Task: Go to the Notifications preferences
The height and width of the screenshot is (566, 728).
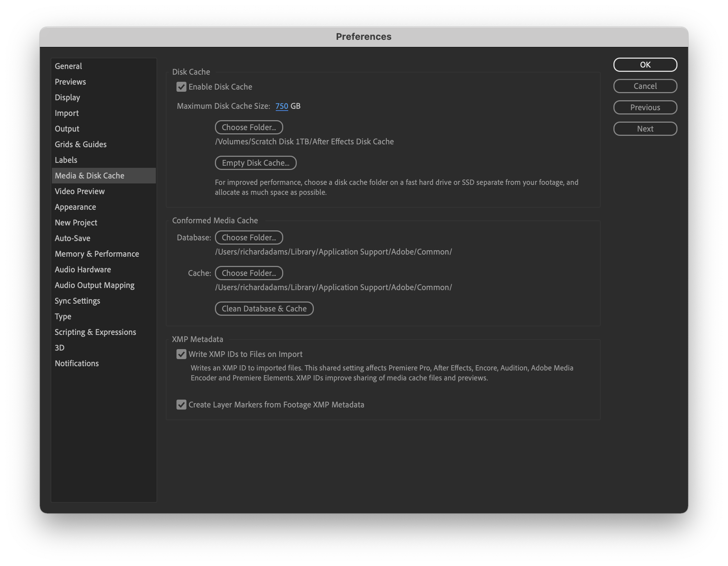Action: 77,363
